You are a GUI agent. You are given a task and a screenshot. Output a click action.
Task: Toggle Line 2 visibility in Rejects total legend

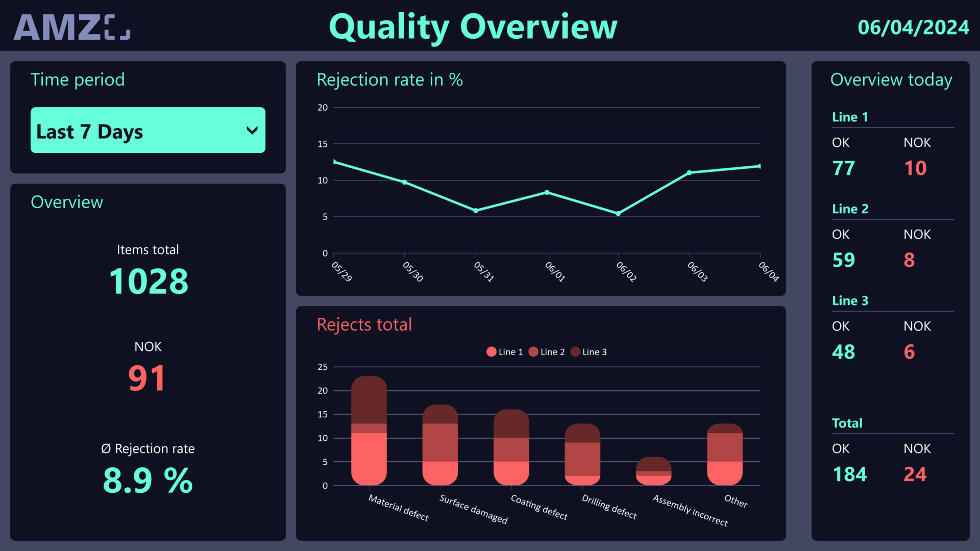(x=546, y=352)
